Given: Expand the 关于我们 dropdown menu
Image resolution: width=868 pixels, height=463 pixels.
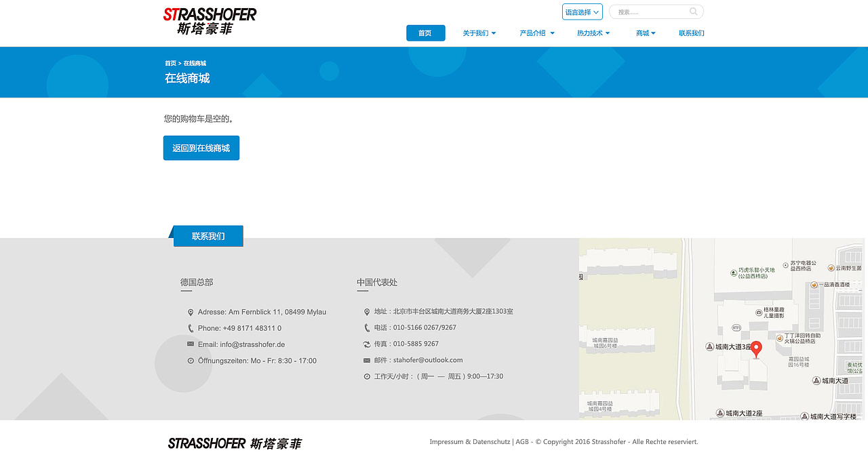Looking at the screenshot, I should [x=479, y=33].
